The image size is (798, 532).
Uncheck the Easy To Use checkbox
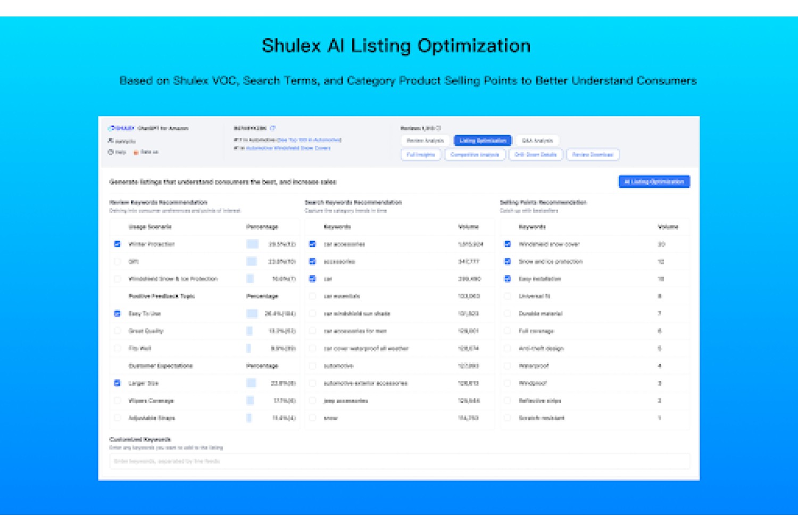coord(117,313)
